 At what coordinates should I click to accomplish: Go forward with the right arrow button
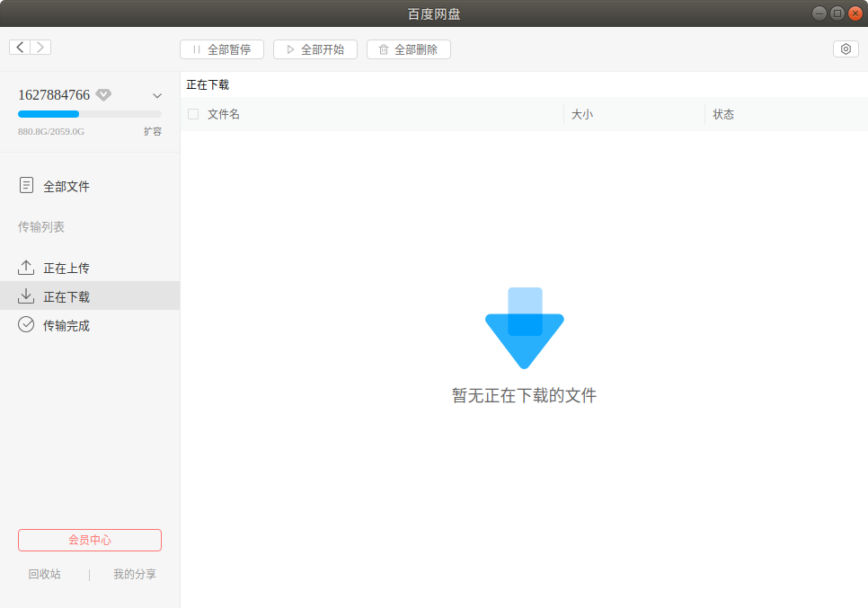pos(40,48)
